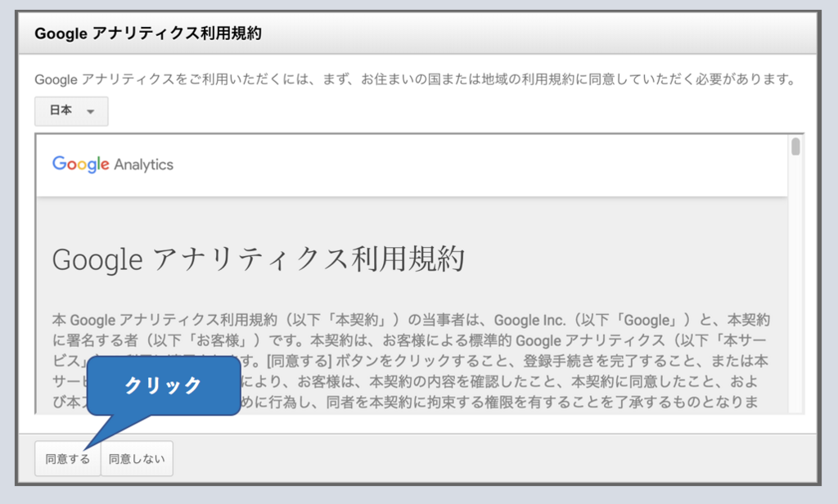Image resolution: width=838 pixels, height=504 pixels.
Task: Click the paragraph line starting 本 Google アナリティクス利用規約
Action: point(411,320)
